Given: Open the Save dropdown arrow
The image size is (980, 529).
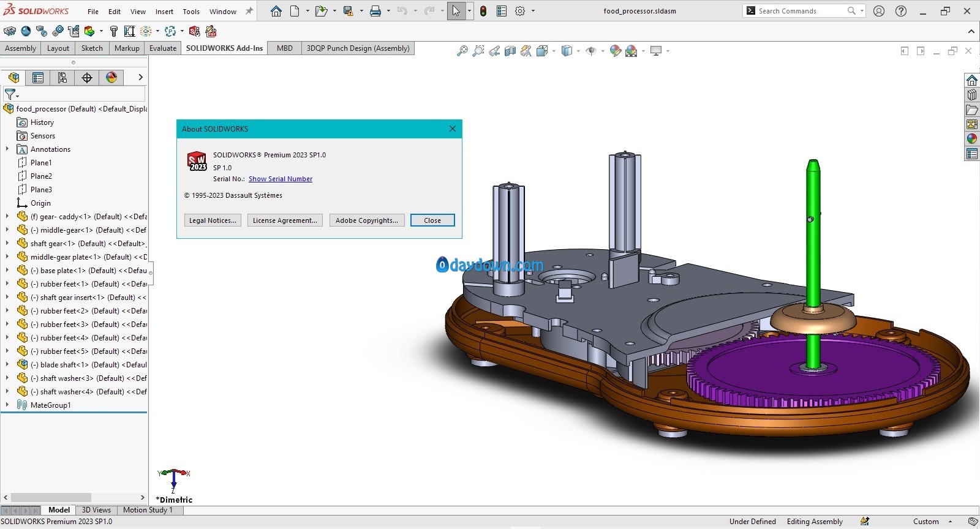Looking at the screenshot, I should pyautogui.click(x=361, y=11).
